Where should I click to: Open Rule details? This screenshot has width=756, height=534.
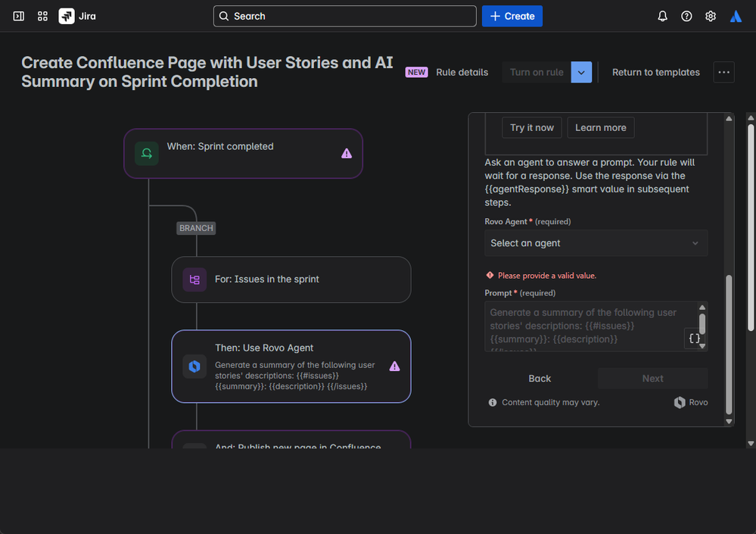[462, 73]
